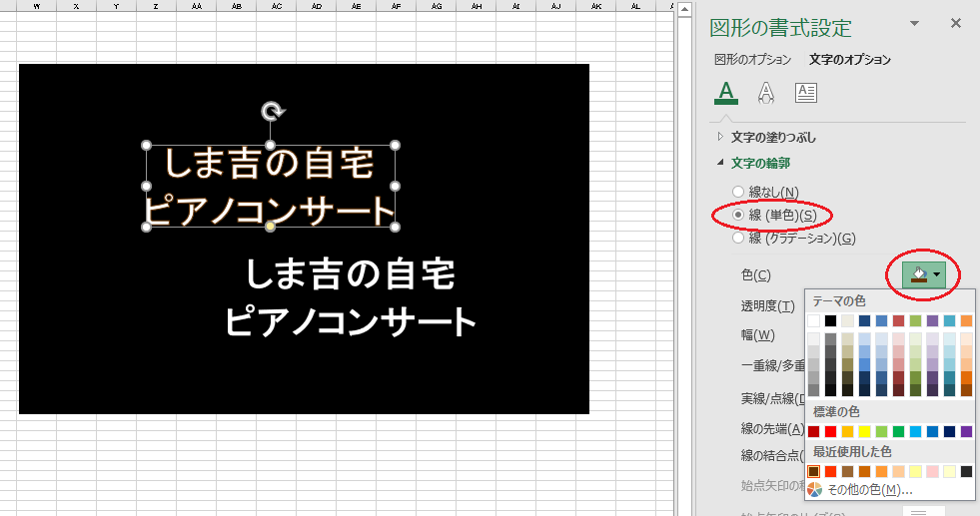980x516 pixels.
Task: Click the 幅(W) label
Action: (x=757, y=334)
